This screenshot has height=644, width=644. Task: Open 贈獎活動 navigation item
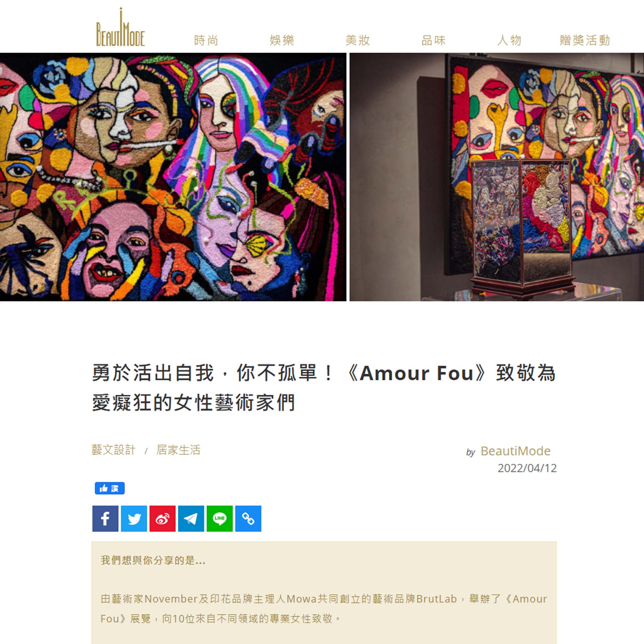click(585, 40)
